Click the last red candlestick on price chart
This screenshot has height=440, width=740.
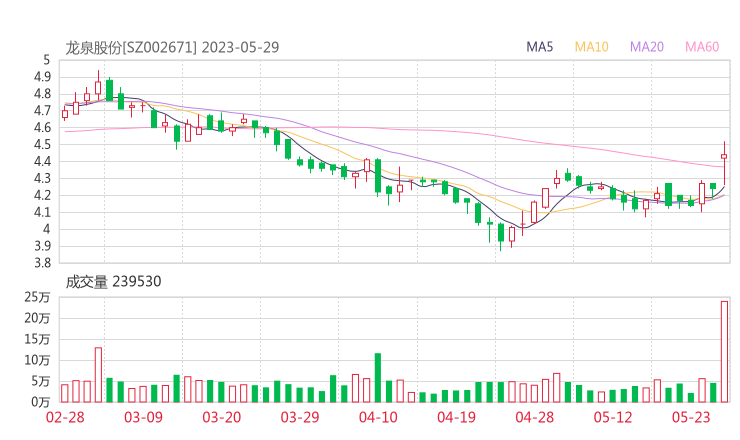(x=724, y=157)
